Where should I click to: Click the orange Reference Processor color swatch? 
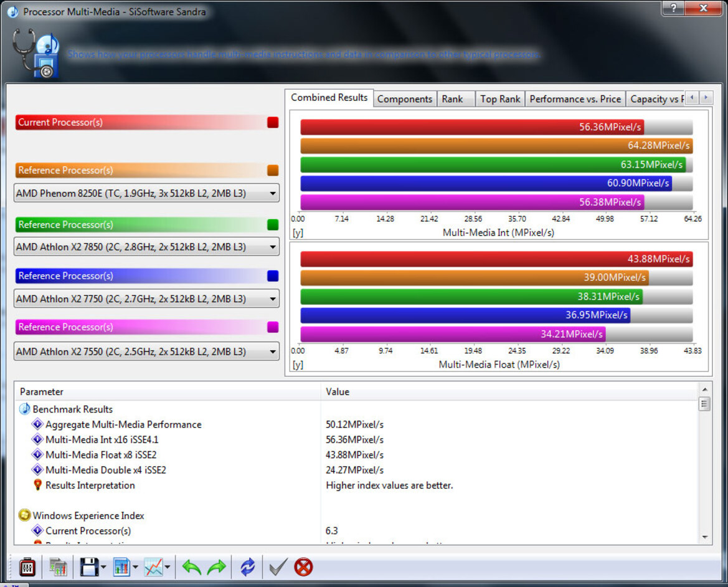[273, 170]
